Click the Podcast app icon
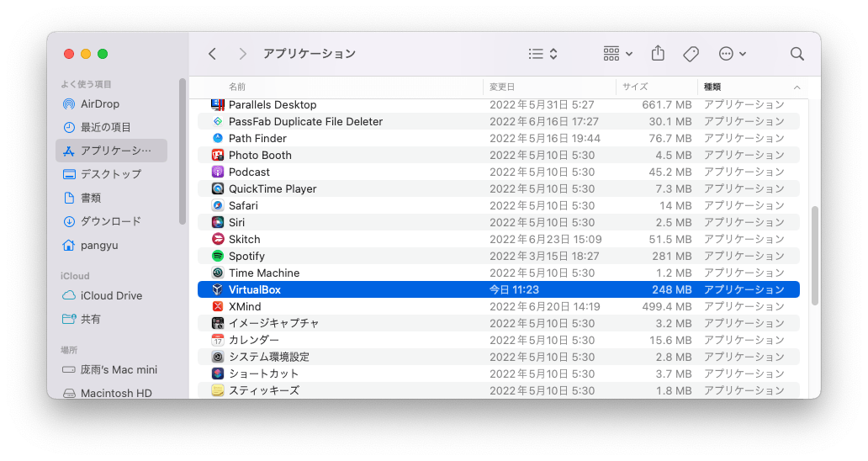 pyautogui.click(x=218, y=172)
